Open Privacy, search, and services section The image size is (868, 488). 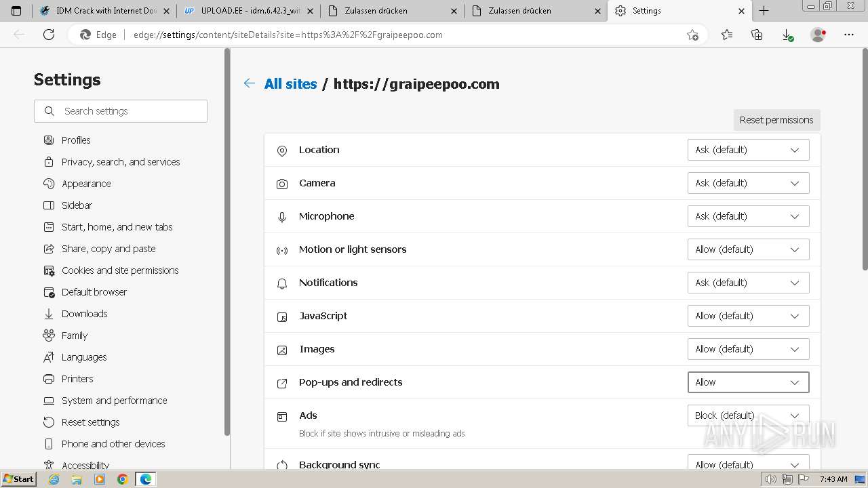tap(121, 162)
